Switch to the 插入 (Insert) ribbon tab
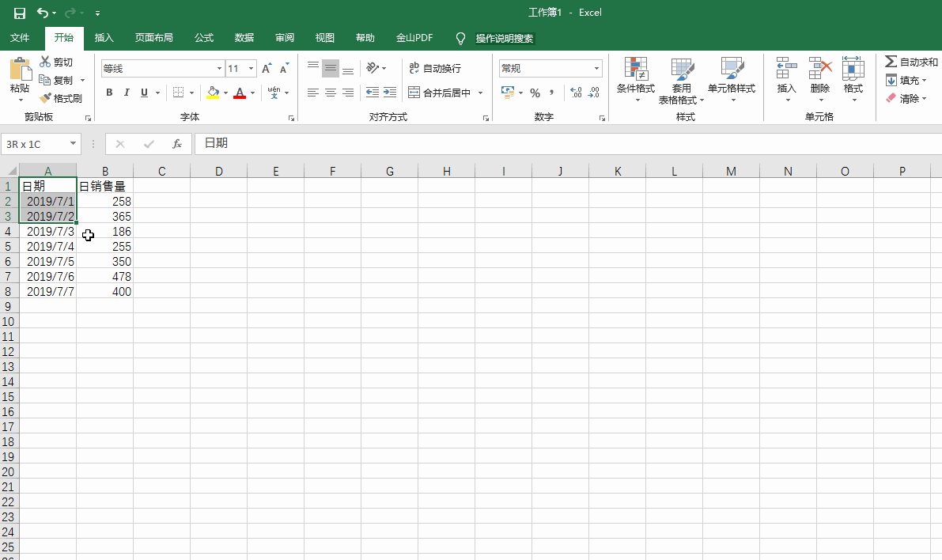Viewport: 942px width, 560px height. pos(104,38)
